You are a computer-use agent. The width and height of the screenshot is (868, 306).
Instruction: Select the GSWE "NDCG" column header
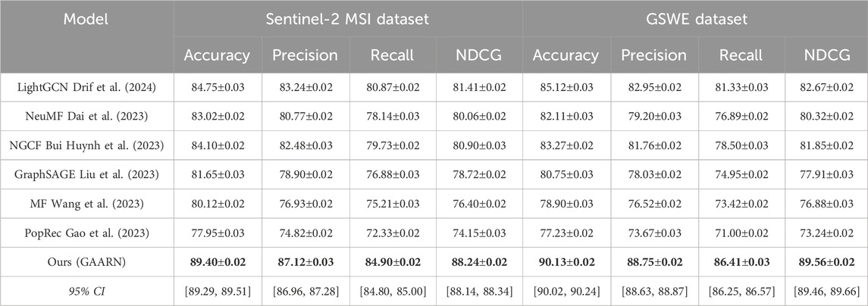826,55
